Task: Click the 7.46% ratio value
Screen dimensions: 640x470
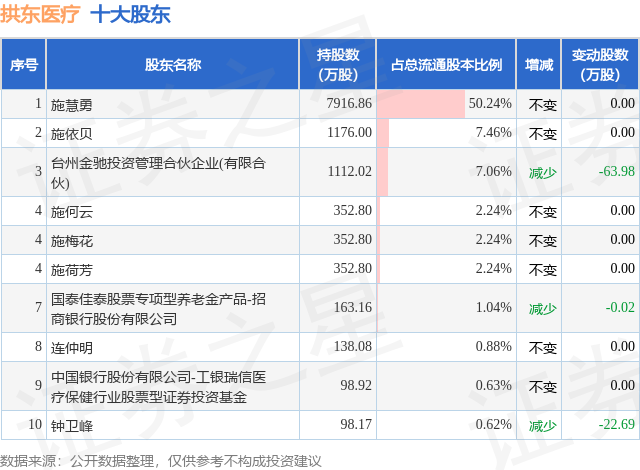Action: (x=493, y=132)
